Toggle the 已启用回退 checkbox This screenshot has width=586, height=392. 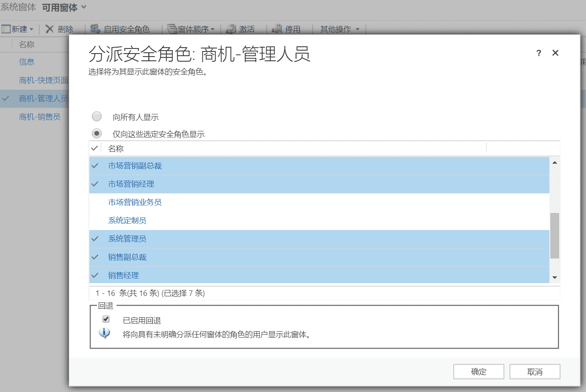point(106,319)
